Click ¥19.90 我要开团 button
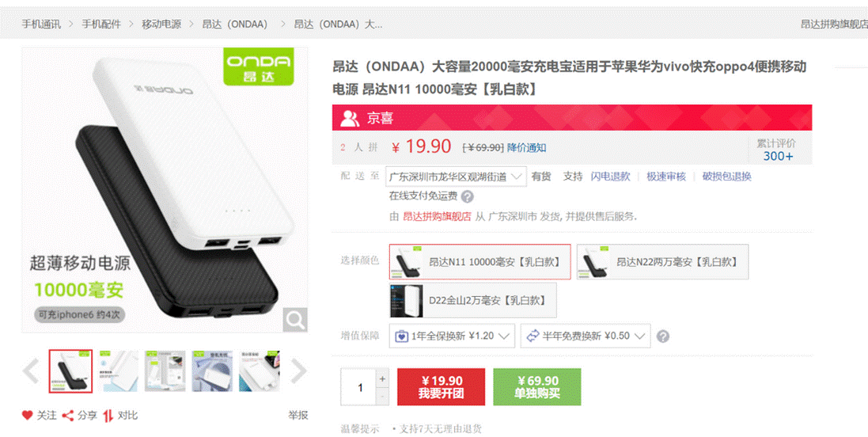 coord(442,386)
